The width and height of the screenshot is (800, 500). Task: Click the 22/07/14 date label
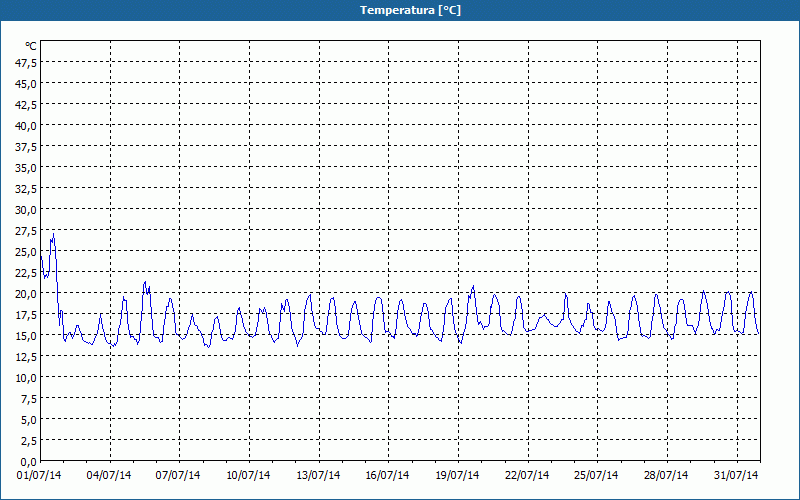pos(527,476)
